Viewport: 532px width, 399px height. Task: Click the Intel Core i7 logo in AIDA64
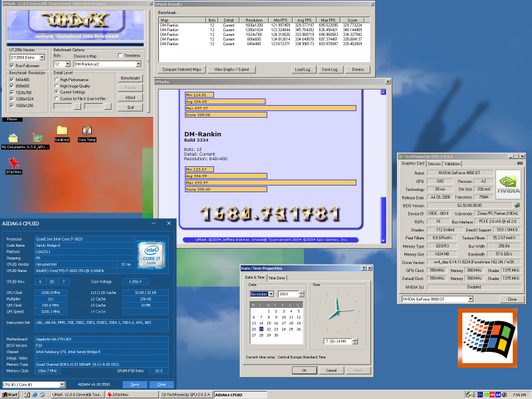pyautogui.click(x=152, y=255)
